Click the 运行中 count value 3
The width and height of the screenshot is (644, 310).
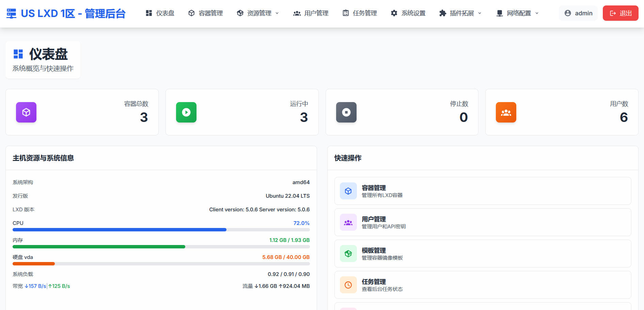(x=304, y=117)
